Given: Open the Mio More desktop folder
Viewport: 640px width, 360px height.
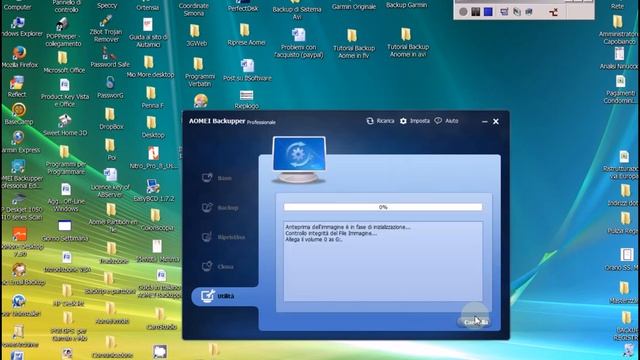Looking at the screenshot, I should [x=150, y=67].
